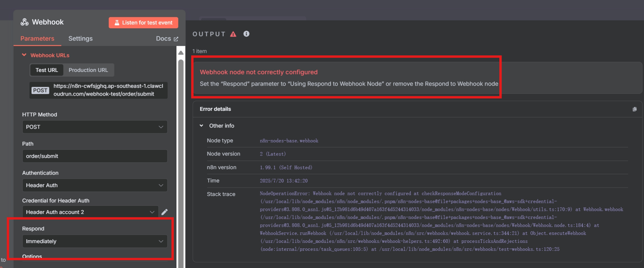This screenshot has height=268, width=644.
Task: Click the scrollbar up arrow in parameters panel
Action: tap(181, 53)
